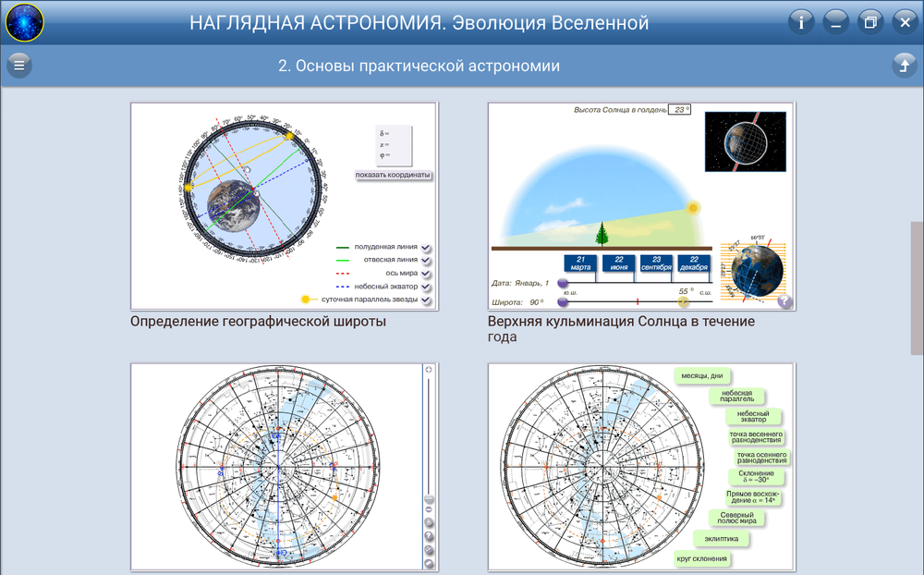The height and width of the screenshot is (575, 924).
Task: Expand the 'ось мира' legend chevron
Action: click(x=425, y=273)
